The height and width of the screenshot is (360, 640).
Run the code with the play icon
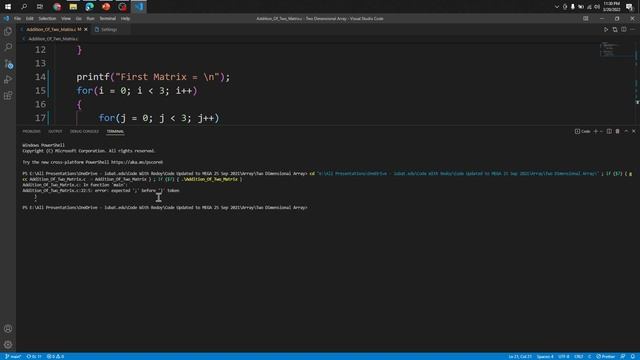pos(606,29)
